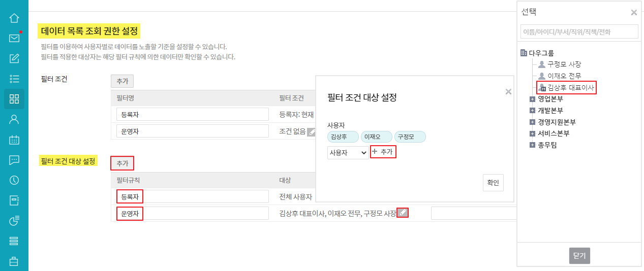Click the 추가 button under 필터 조건 대상 설정

tap(122, 163)
